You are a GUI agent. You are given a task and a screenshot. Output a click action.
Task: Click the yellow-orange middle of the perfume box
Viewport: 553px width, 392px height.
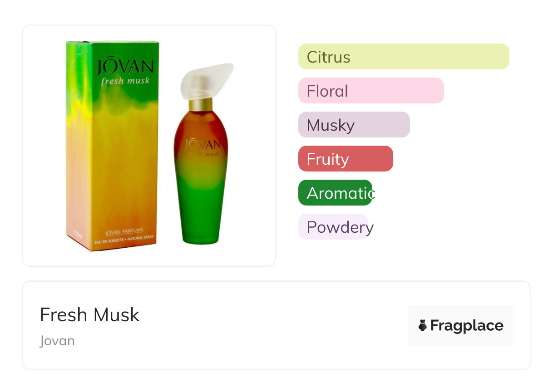(x=123, y=159)
